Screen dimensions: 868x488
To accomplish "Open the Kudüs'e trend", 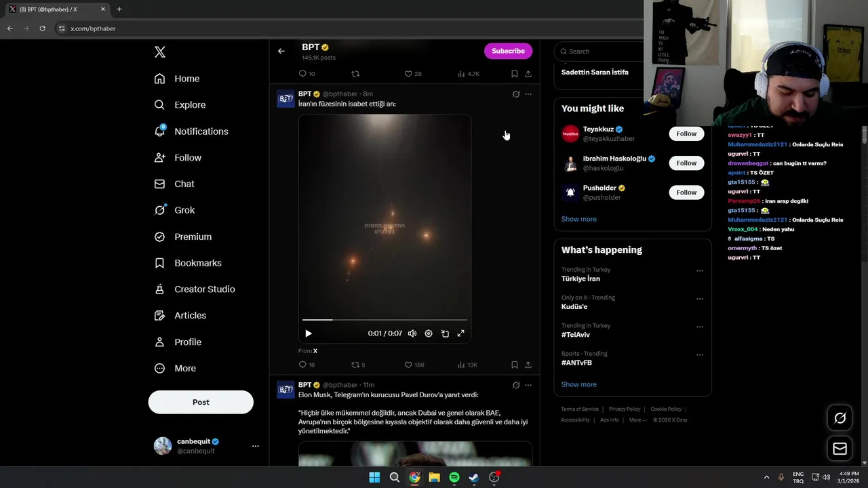I will pos(574,306).
